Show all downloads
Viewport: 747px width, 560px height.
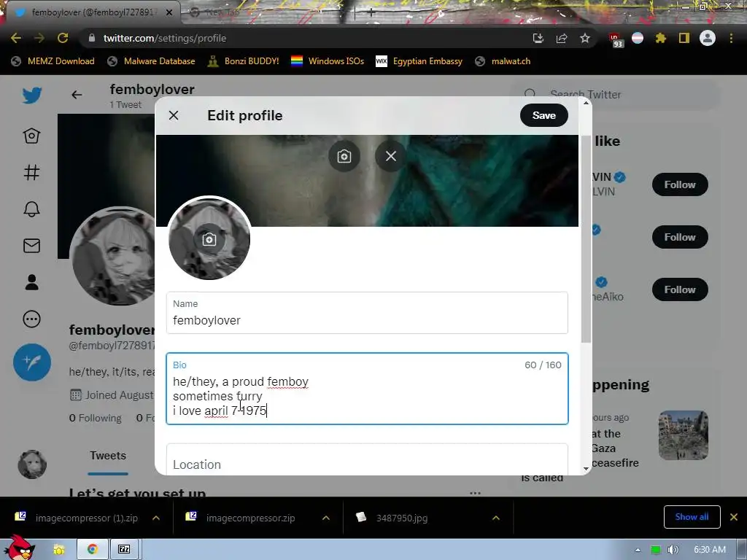pyautogui.click(x=692, y=517)
